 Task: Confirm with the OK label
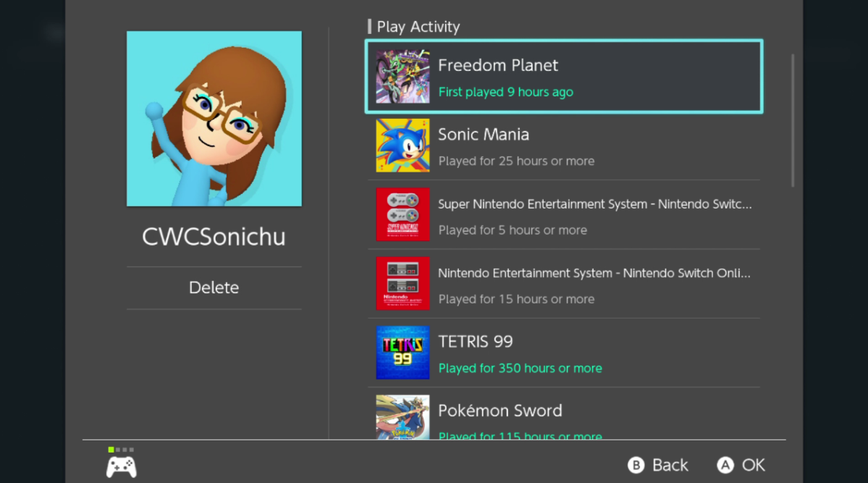[754, 466]
